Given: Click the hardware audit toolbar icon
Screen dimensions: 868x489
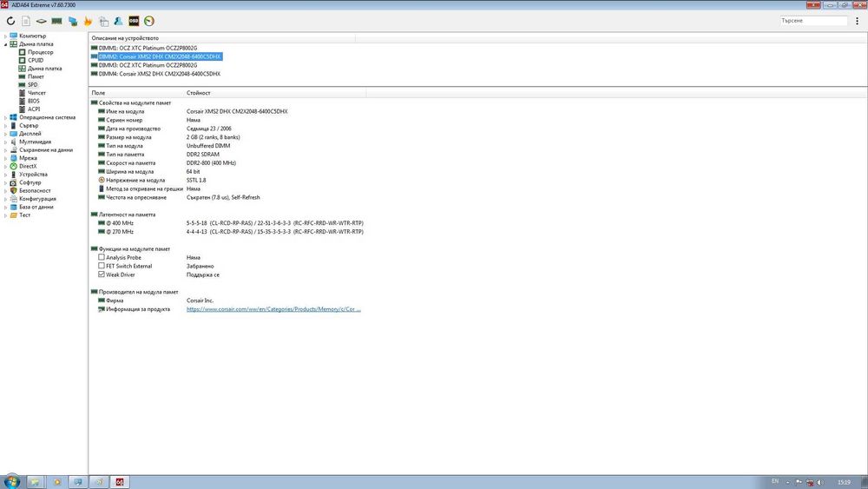Looking at the screenshot, I should (103, 21).
